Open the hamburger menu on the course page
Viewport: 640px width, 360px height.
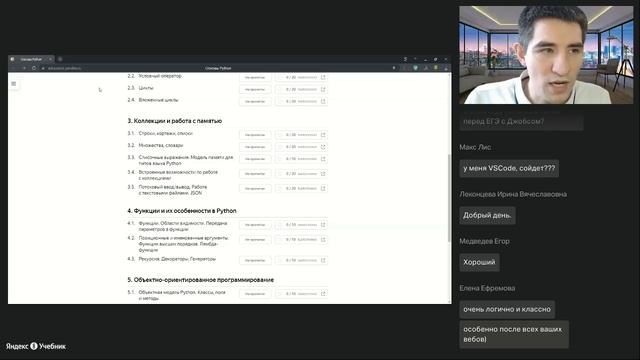(13, 84)
